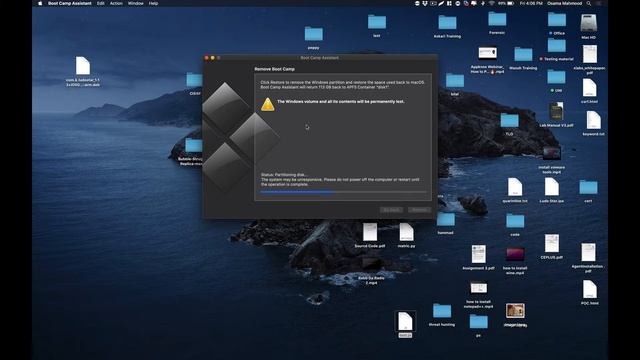The image size is (640, 360).
Task: Select the POC.html file
Action: pyautogui.click(x=590, y=289)
